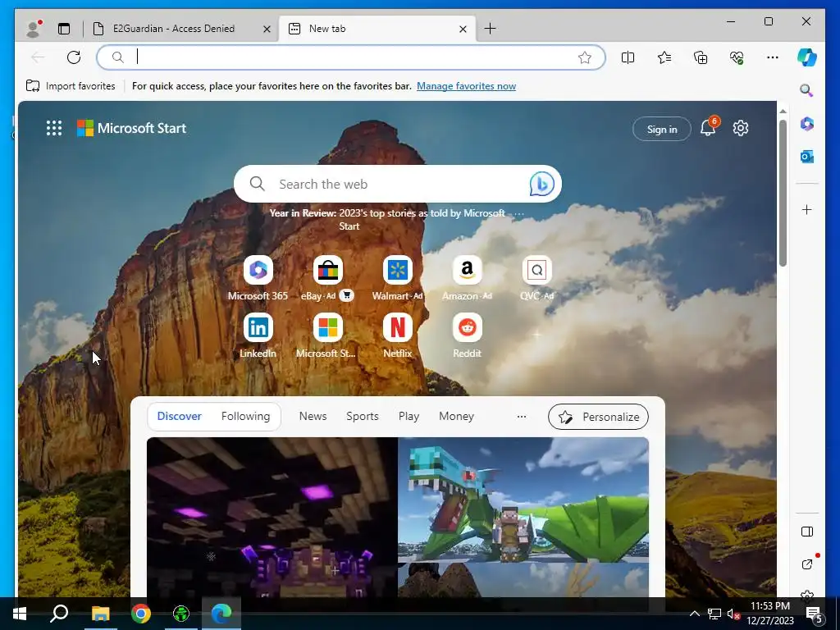Open the tab actions menu icon
Viewport: 840px width, 630px height.
[x=64, y=29]
